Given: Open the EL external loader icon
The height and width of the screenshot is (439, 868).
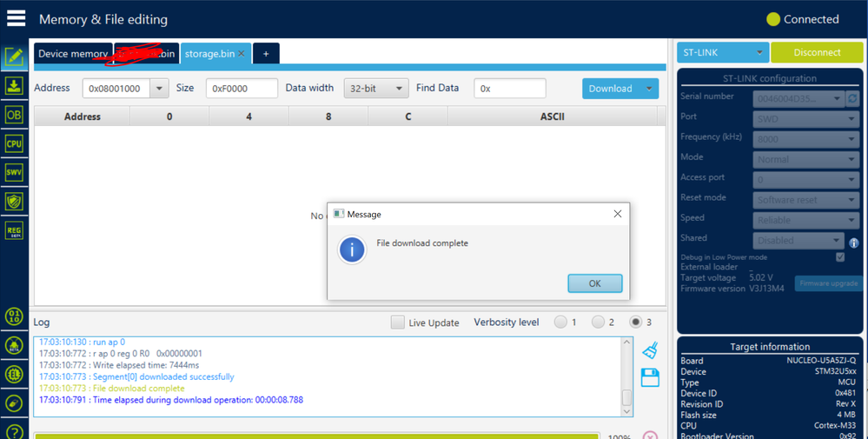Looking at the screenshot, I should pyautogui.click(x=14, y=374).
